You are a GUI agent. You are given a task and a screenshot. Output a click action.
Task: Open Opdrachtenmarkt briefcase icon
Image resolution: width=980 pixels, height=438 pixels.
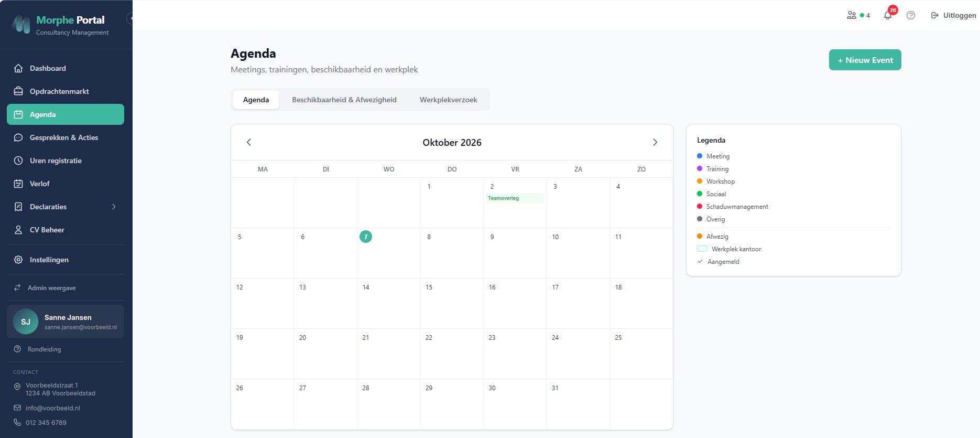point(18,91)
